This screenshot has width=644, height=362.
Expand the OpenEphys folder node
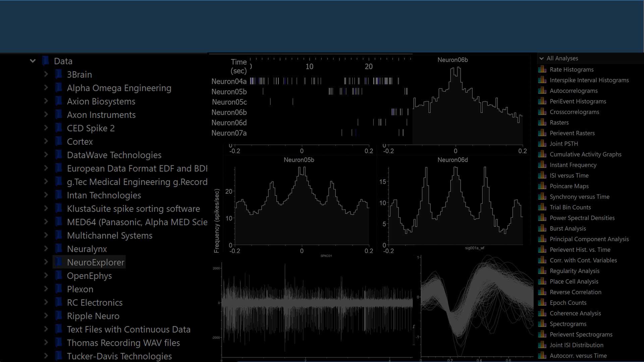[46, 276]
